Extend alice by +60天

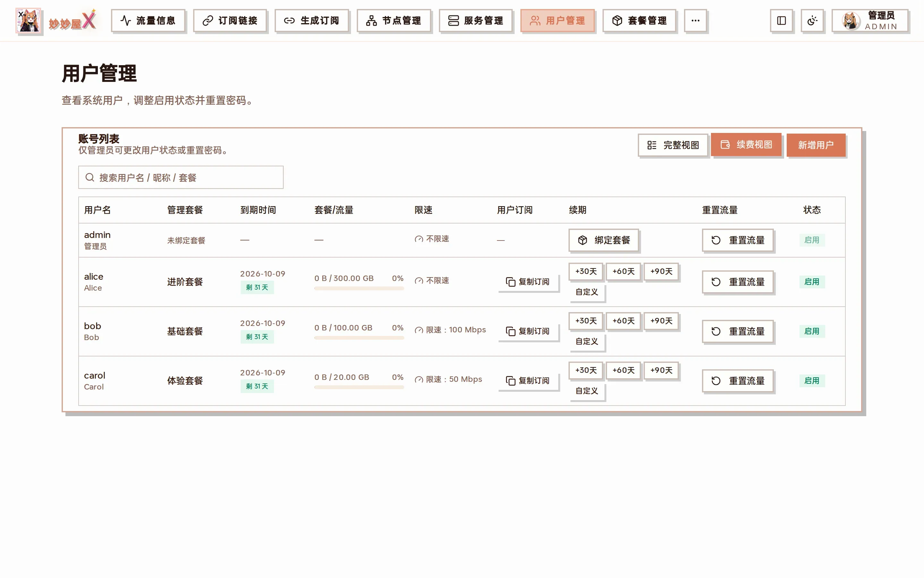point(623,271)
